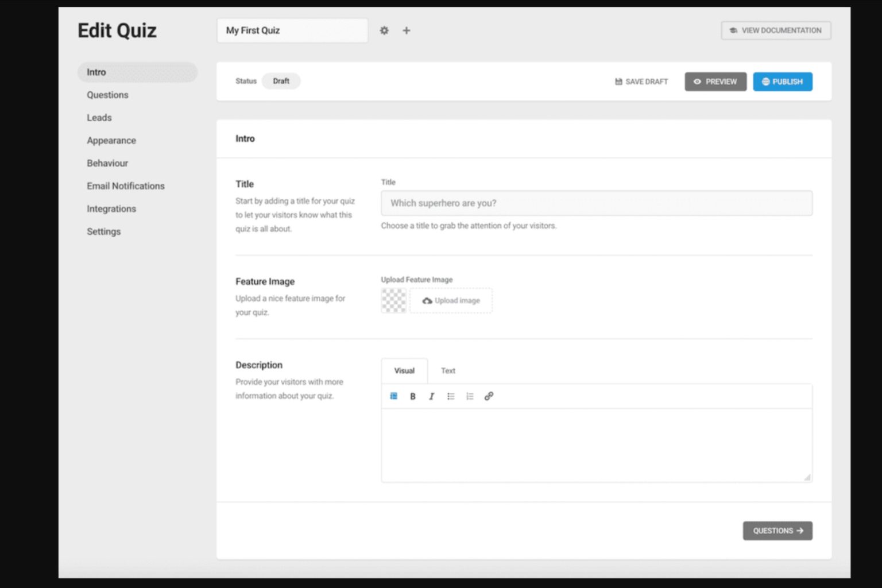Insert a link using the chain icon
Image resolution: width=882 pixels, height=588 pixels.
click(489, 396)
